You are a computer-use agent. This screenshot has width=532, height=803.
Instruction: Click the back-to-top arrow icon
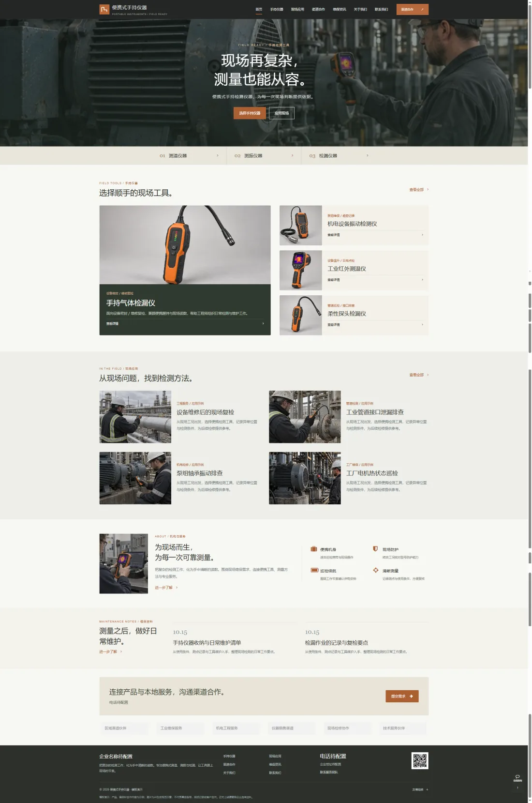tap(517, 788)
